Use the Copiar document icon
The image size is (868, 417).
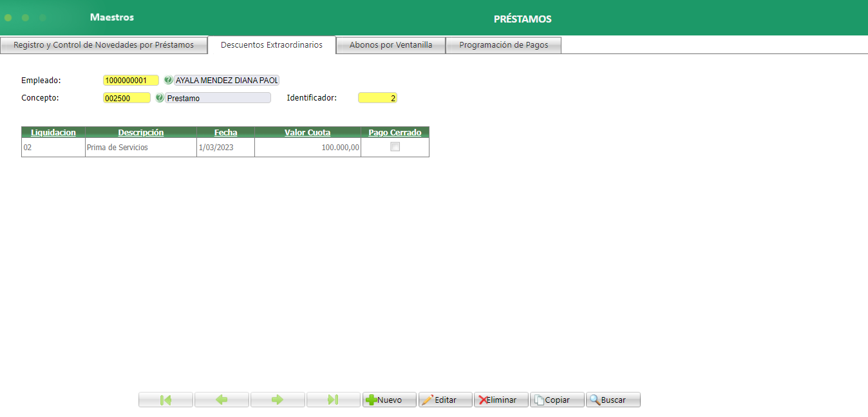540,400
